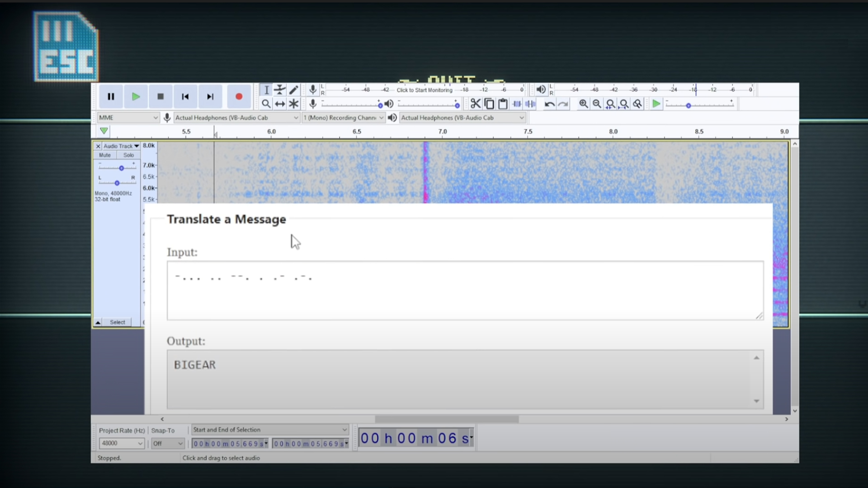Viewport: 868px width, 488px height.
Task: Select the Draw pencil tool
Action: point(294,89)
